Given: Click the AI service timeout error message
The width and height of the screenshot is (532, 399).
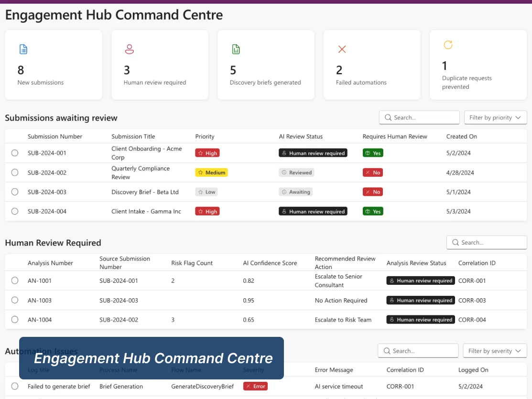Looking at the screenshot, I should 338,386.
